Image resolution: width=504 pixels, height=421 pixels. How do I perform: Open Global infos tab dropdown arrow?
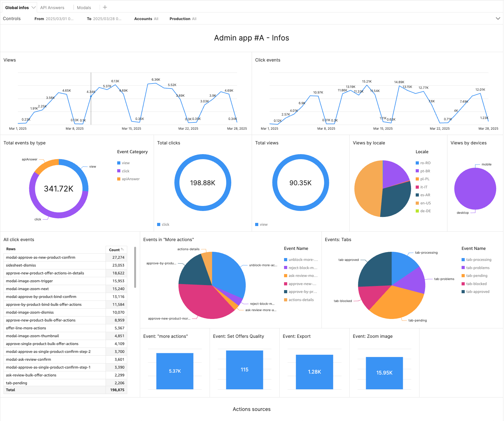[33, 8]
